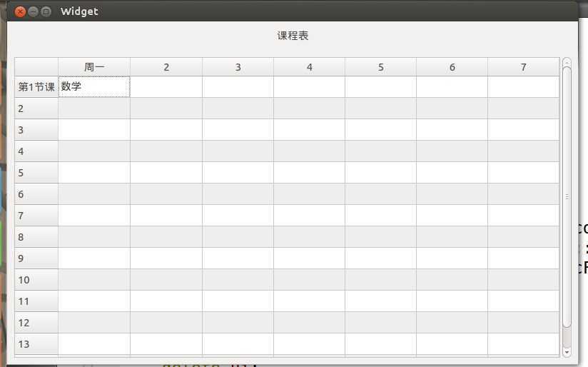Select row header 10

click(36, 280)
